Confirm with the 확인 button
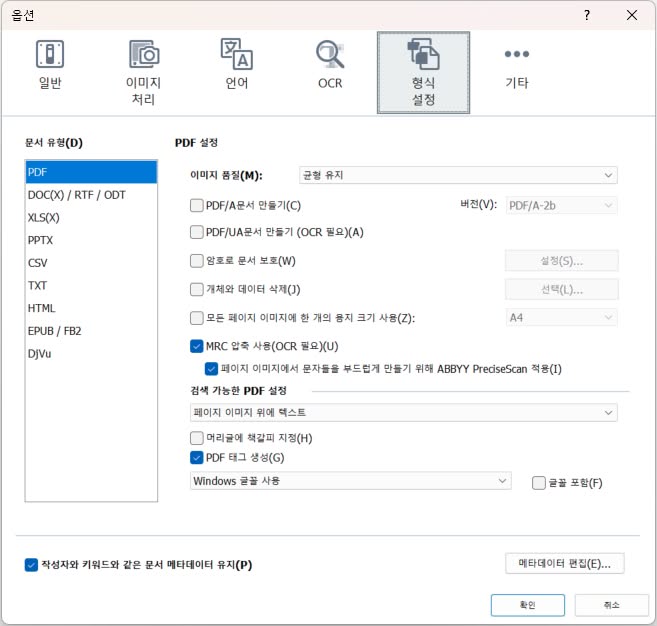Screen dimensions: 657x626 click(528, 605)
